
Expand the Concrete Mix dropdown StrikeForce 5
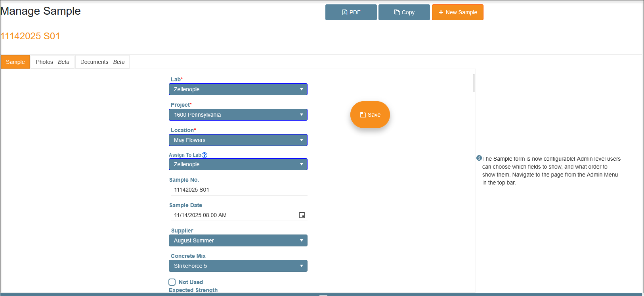pyautogui.click(x=238, y=266)
